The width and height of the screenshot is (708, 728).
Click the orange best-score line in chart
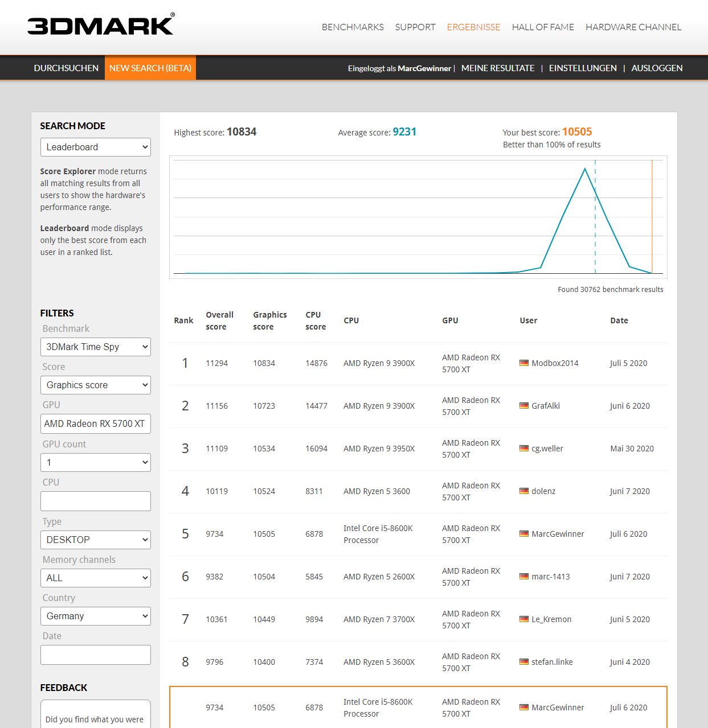click(652, 216)
